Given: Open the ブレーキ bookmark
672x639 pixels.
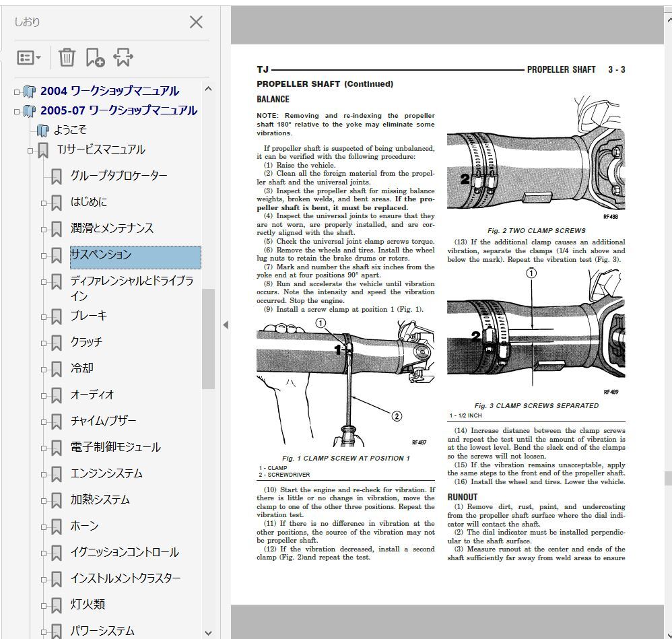Looking at the screenshot, I should pos(89,316).
